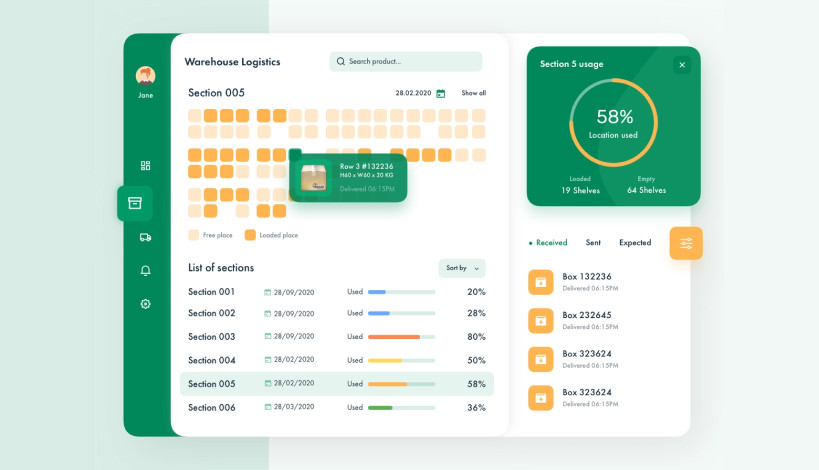
Task: Click the calendar icon beside 28.02.2020
Action: tap(441, 93)
